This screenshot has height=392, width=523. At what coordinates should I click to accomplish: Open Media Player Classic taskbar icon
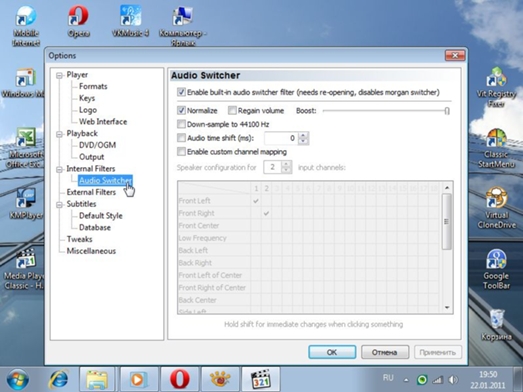[x=261, y=379]
